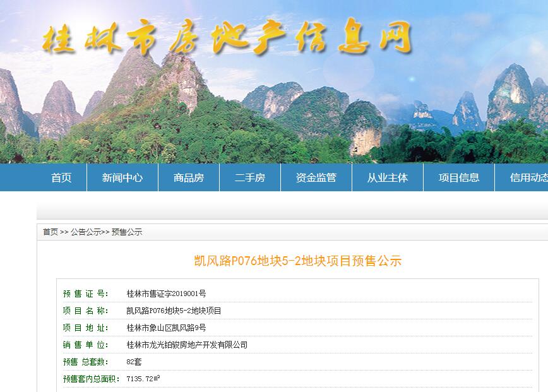Viewport: 548px width, 392px height.
Task: Click the 销售单位 field label
Action: tap(86, 345)
